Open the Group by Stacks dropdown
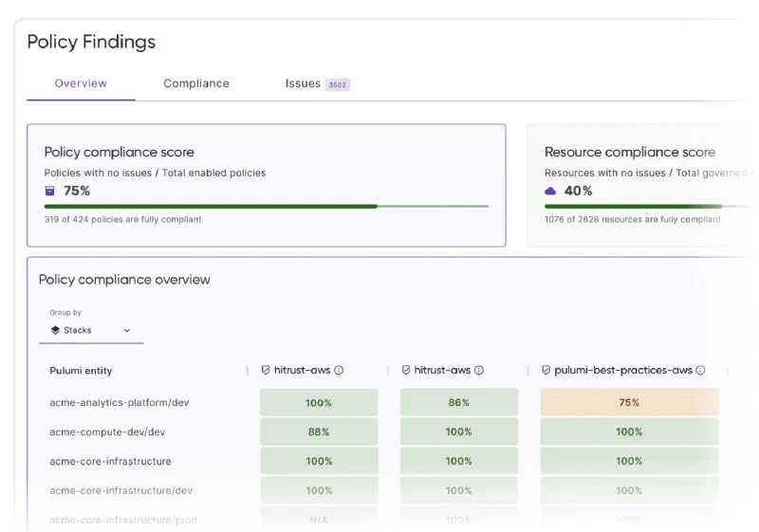Image resolution: width=759 pixels, height=532 pixels. tap(91, 330)
